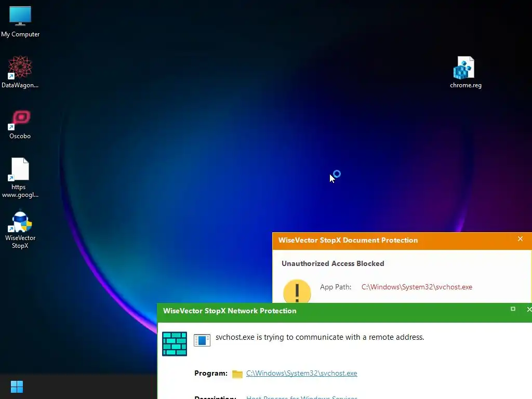Click the firewall brick wall icon
This screenshot has width=532, height=399.
[x=175, y=344]
